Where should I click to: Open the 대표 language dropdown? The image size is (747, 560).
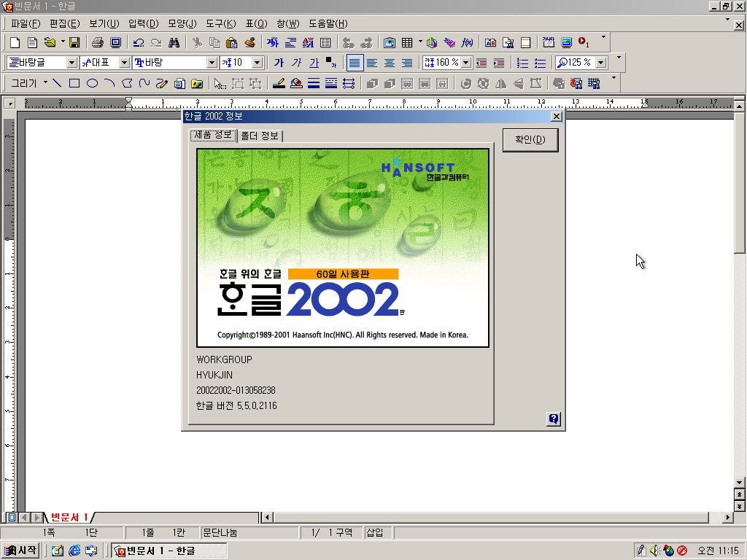coord(124,63)
